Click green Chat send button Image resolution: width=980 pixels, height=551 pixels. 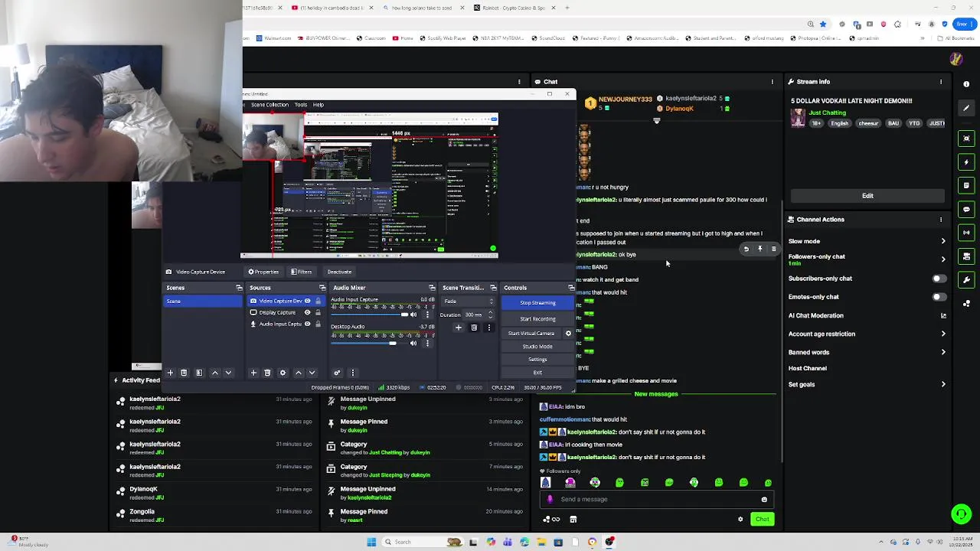pyautogui.click(x=762, y=520)
